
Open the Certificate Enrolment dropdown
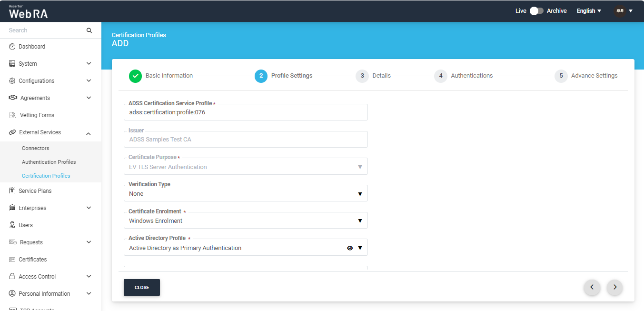(x=245, y=221)
